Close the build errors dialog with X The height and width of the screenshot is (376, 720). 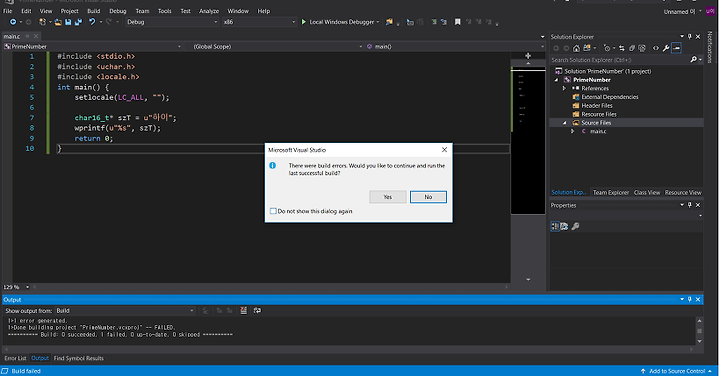(444, 150)
